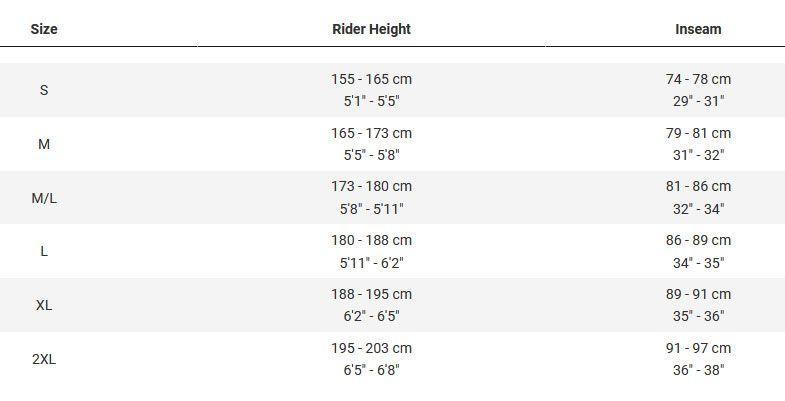Select the XL size row label
The image size is (785, 401).
pyautogui.click(x=44, y=305)
